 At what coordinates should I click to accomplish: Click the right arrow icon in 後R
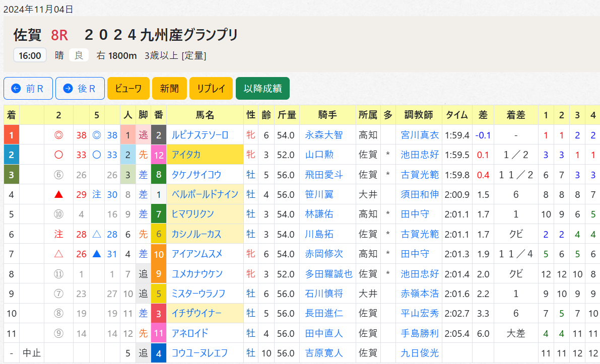(x=68, y=88)
